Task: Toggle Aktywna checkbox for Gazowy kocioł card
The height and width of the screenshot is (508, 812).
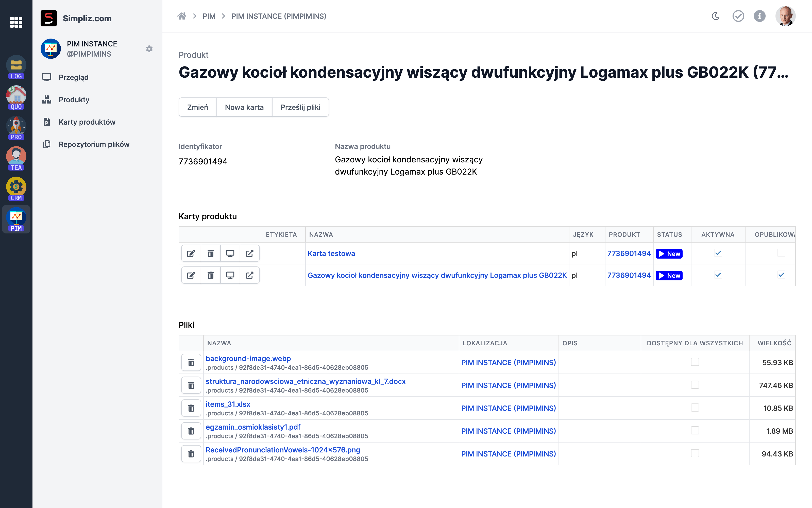Action: click(718, 275)
